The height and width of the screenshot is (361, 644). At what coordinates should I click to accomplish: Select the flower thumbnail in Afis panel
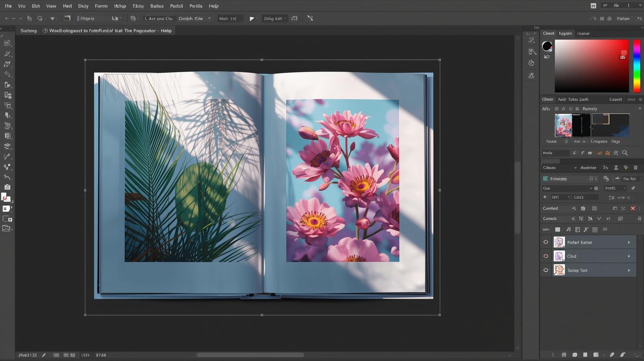563,125
